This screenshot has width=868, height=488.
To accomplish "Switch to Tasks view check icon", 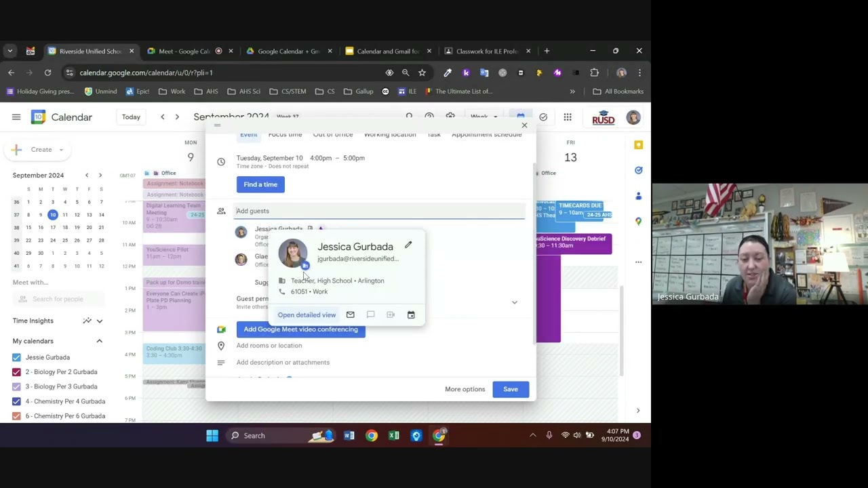I will (543, 117).
